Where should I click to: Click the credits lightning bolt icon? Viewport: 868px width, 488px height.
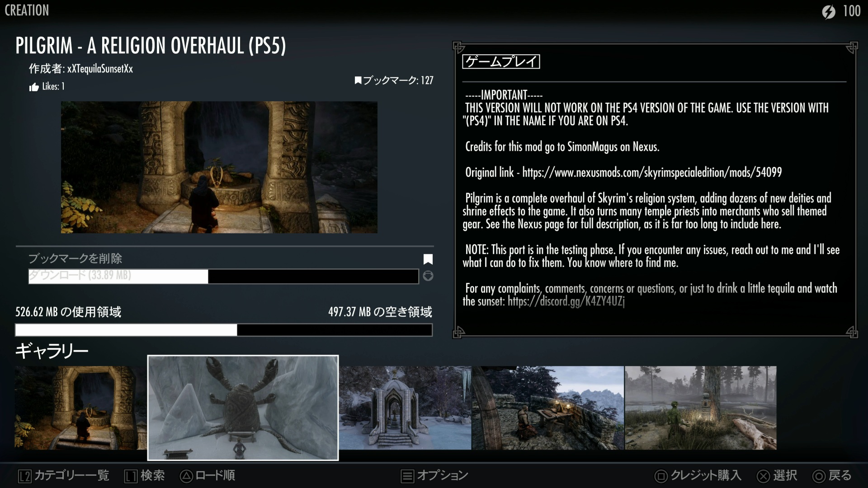(x=829, y=11)
